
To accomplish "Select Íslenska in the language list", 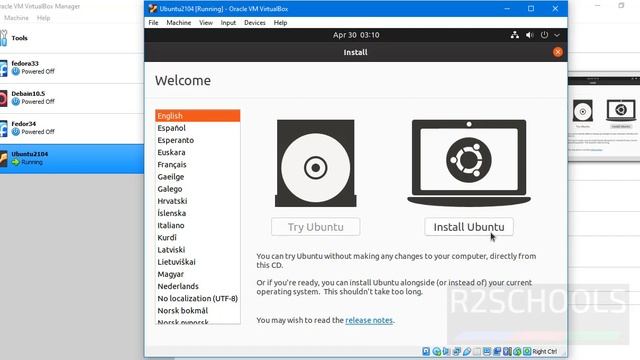I will (198, 213).
